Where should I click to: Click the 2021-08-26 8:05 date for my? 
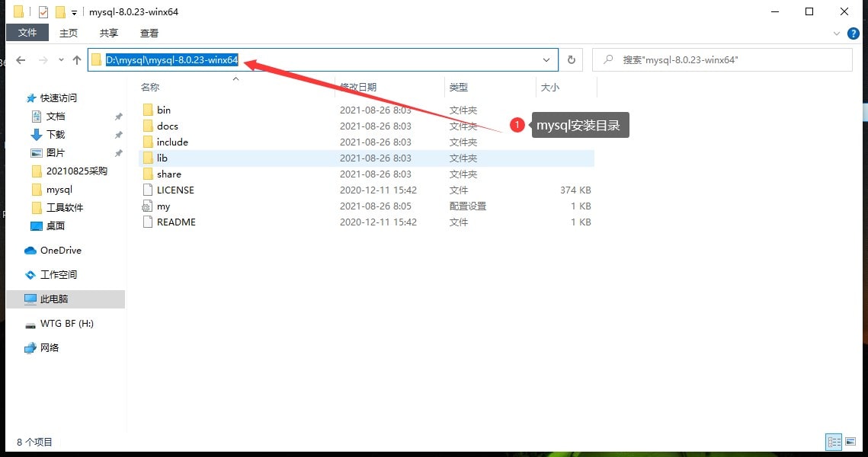tap(376, 206)
